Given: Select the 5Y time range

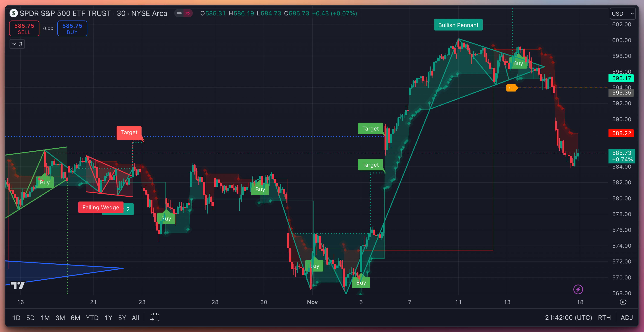Looking at the screenshot, I should click(x=122, y=318).
